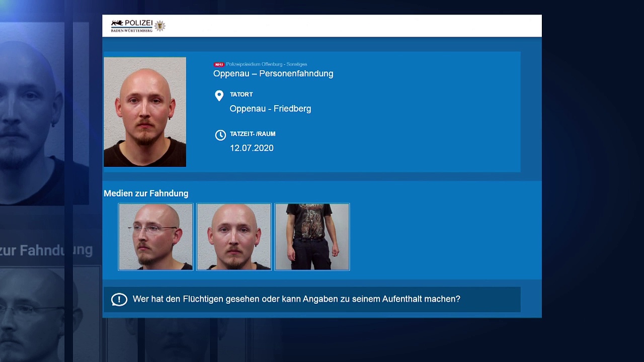The image size is (644, 362).
Task: Click the TATZEIT- /RAUM label
Action: [x=253, y=134]
